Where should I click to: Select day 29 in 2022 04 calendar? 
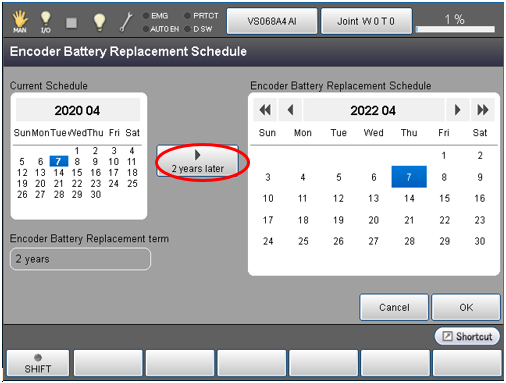point(444,241)
